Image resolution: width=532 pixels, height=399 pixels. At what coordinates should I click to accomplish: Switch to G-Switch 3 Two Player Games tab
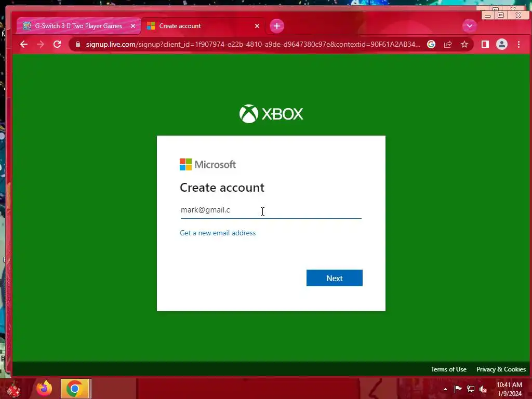pyautogui.click(x=78, y=26)
